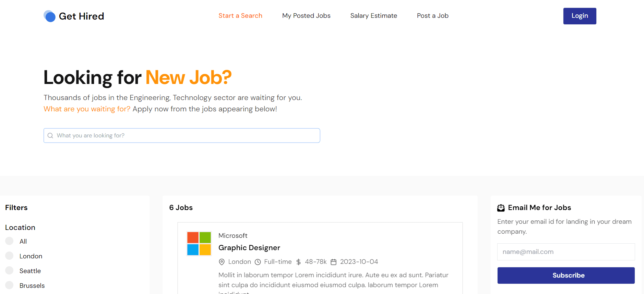Select the All location radio button
This screenshot has height=294, width=644.
pyautogui.click(x=9, y=241)
